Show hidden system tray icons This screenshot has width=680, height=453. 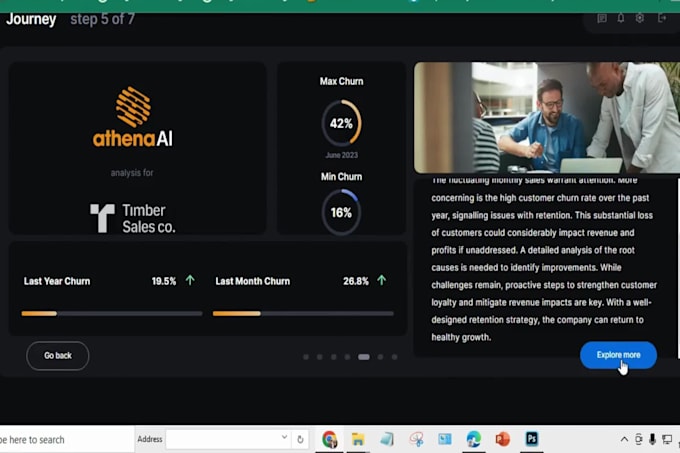click(x=624, y=439)
